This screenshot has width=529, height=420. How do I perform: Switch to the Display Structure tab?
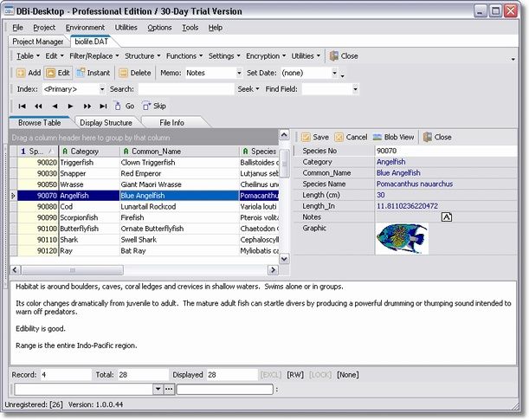(x=106, y=123)
